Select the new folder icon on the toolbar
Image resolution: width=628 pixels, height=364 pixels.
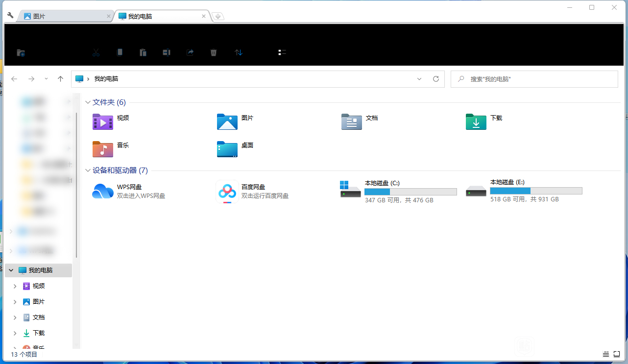coord(21,52)
